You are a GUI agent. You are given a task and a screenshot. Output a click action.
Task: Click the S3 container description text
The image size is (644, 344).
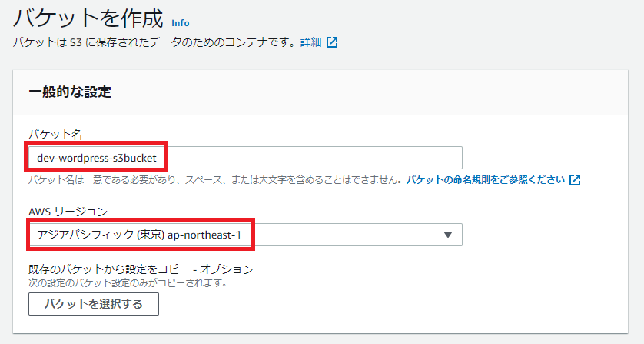pyautogui.click(x=154, y=42)
